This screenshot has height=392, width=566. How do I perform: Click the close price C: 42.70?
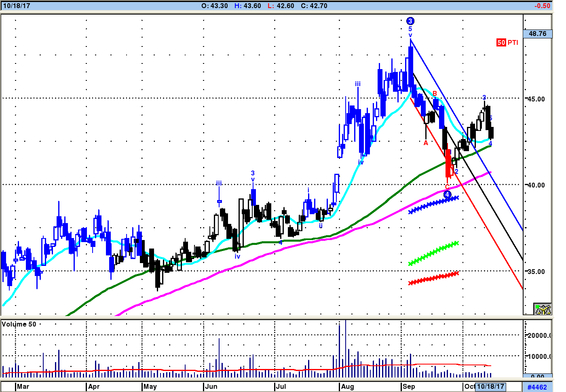pos(314,6)
